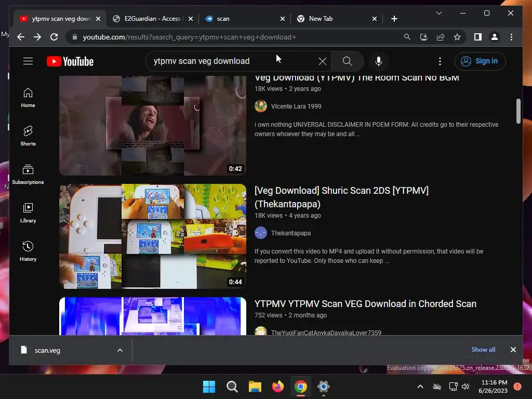This screenshot has height=399, width=532.
Task: Open Shorts in the YouTube sidebar
Action: (28, 136)
